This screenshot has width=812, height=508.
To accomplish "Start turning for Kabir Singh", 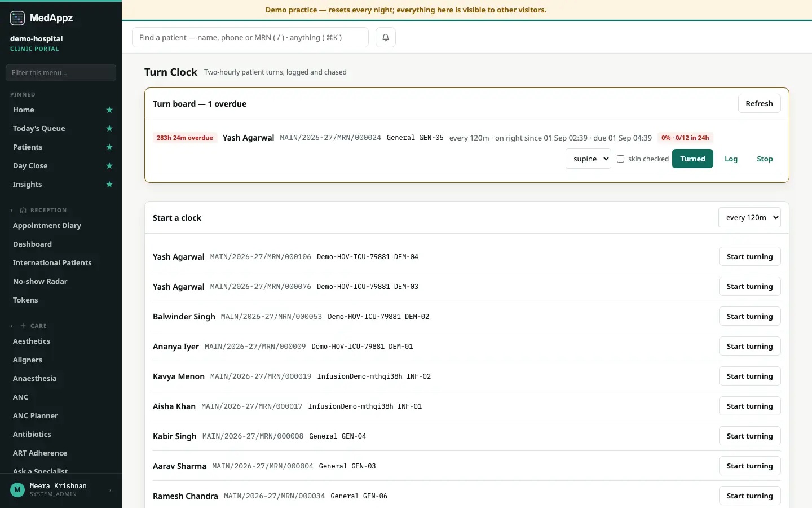I will tap(749, 436).
